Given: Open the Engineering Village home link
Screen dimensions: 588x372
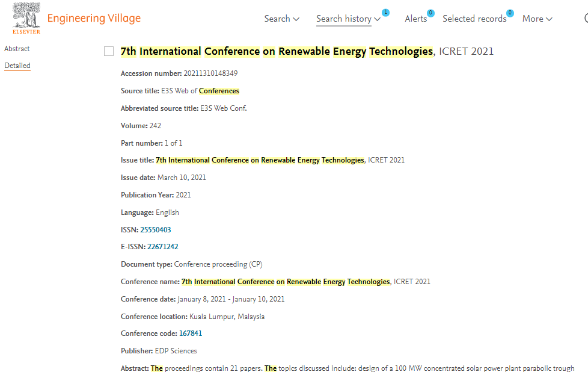Looking at the screenshot, I should coord(94,18).
